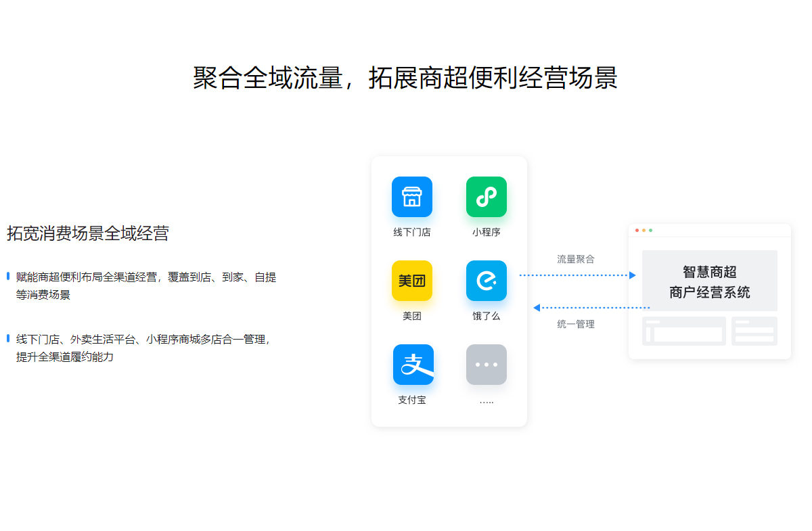Viewport: 812px width, 531px height.
Task: Click the 拓宽消费场景全域经营 subheading
Action: pos(88,233)
